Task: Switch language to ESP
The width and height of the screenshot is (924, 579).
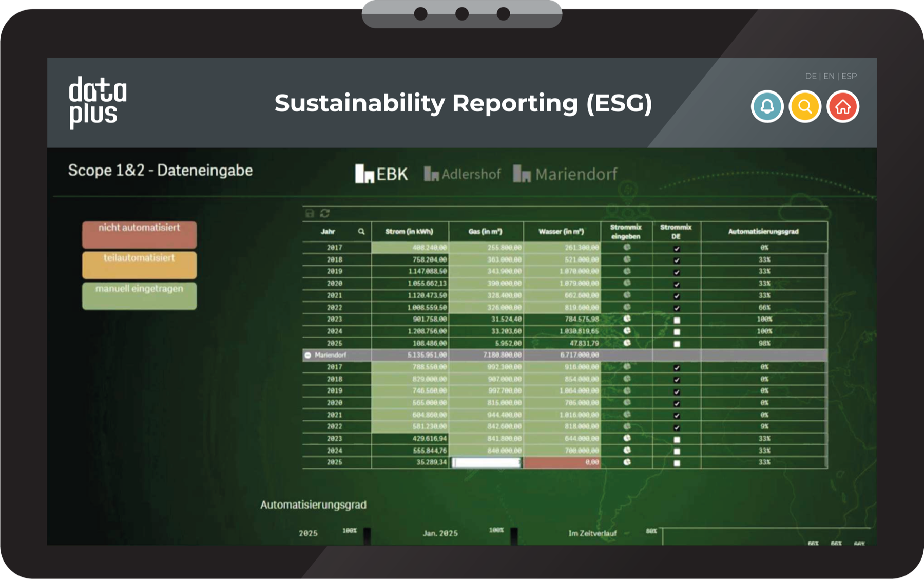Action: pos(849,76)
